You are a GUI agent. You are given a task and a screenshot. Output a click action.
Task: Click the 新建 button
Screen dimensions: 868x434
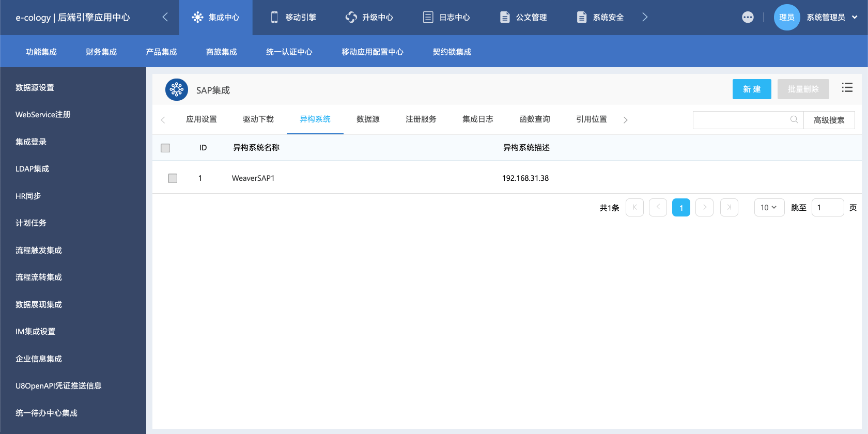pos(752,89)
